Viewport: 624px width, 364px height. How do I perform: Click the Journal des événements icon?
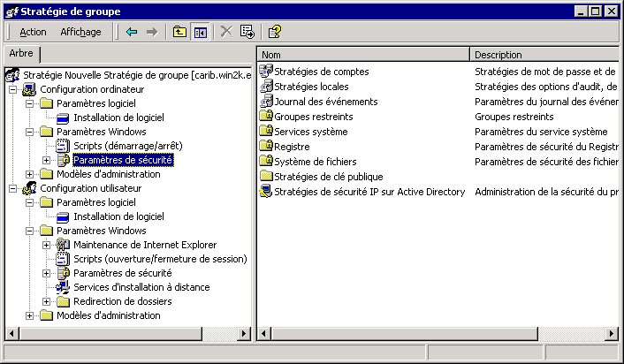click(x=266, y=102)
